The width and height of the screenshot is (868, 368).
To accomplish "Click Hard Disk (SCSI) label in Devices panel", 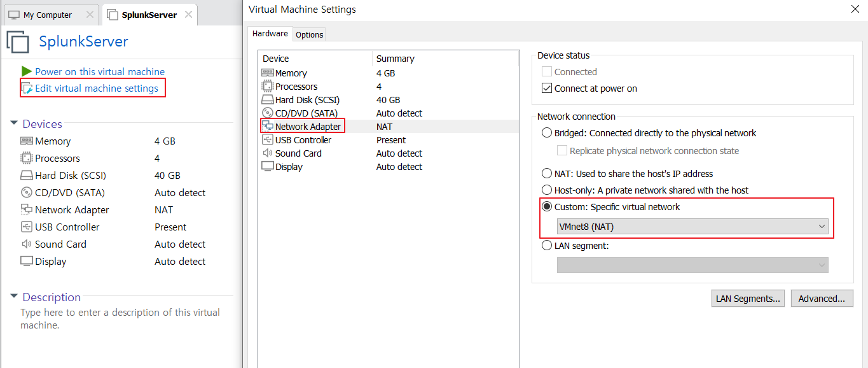I will coord(71,176).
